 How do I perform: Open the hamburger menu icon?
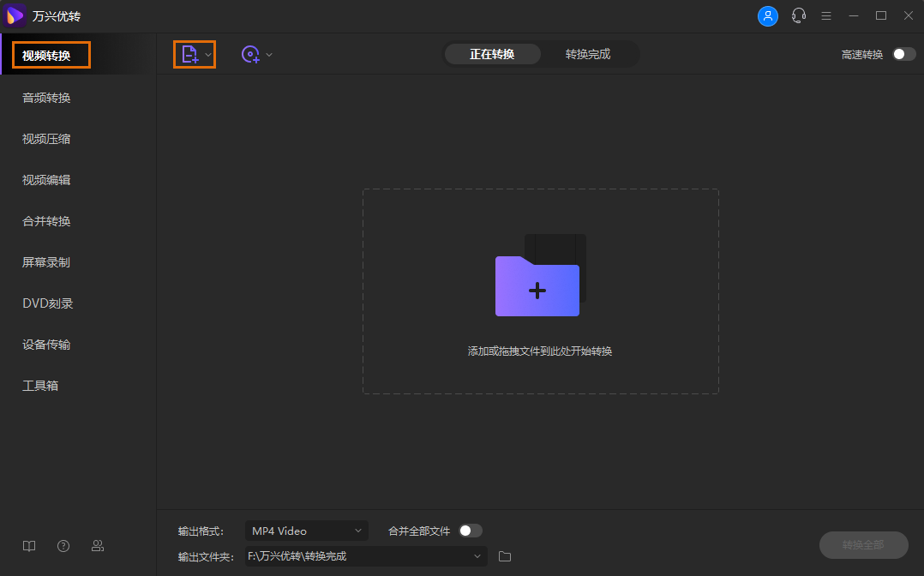pos(825,15)
